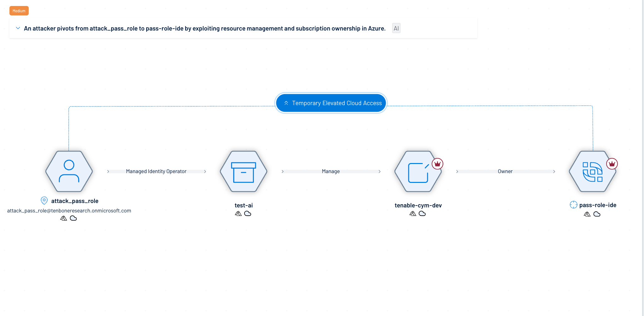Select the Manage relationship edge label
Image resolution: width=644 pixels, height=316 pixels.
(331, 172)
